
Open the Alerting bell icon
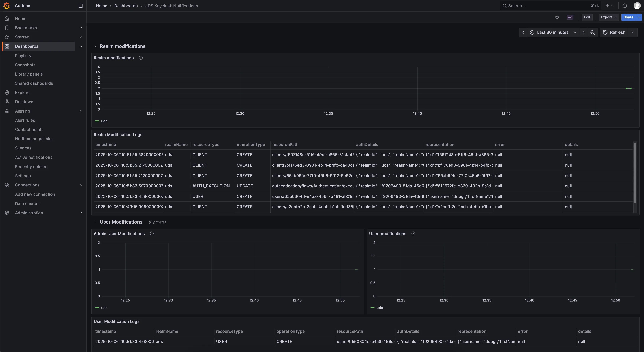pos(7,111)
